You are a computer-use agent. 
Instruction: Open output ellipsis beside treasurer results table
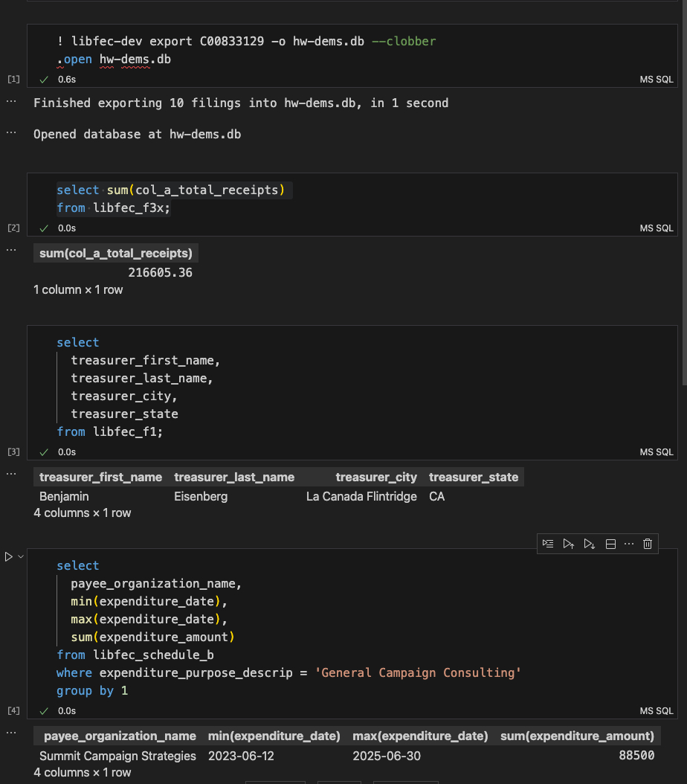pos(10,473)
